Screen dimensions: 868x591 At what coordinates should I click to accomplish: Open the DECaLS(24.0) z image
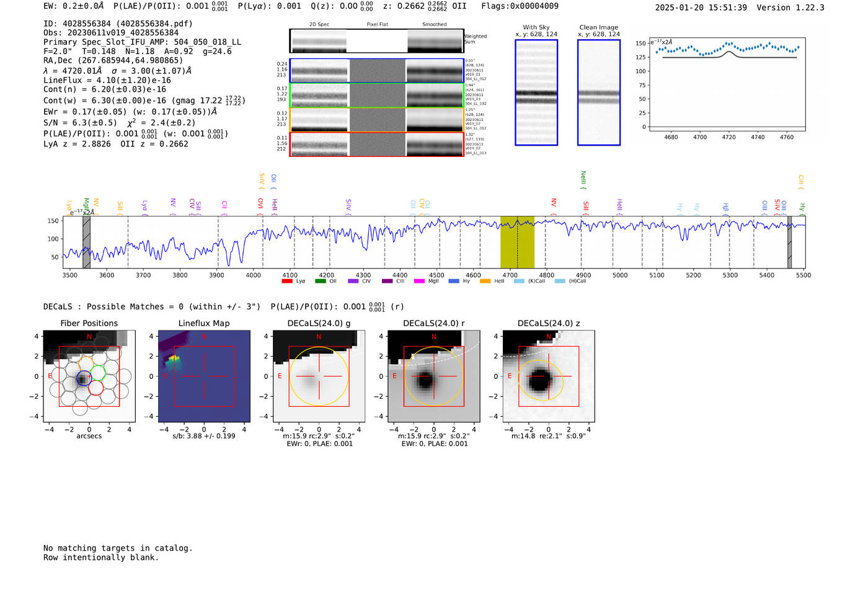(x=549, y=376)
